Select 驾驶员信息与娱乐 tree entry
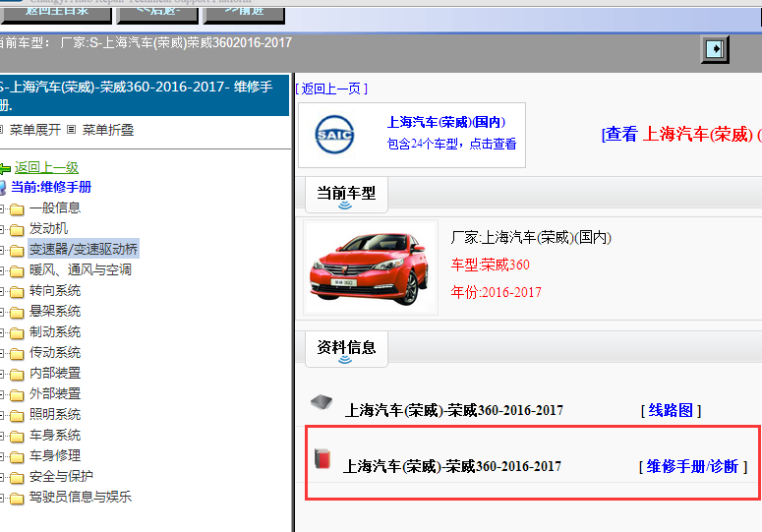The height and width of the screenshot is (532, 762). pos(81,497)
